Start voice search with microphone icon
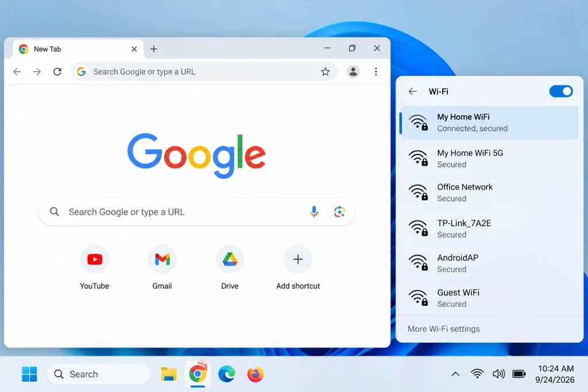This screenshot has width=588, height=392. click(x=314, y=212)
